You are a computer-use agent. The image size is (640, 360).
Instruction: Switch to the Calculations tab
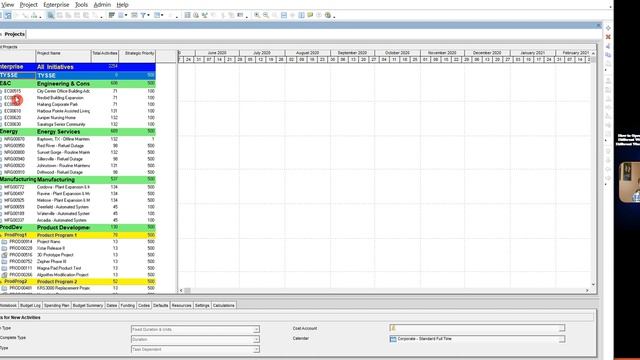(x=224, y=305)
